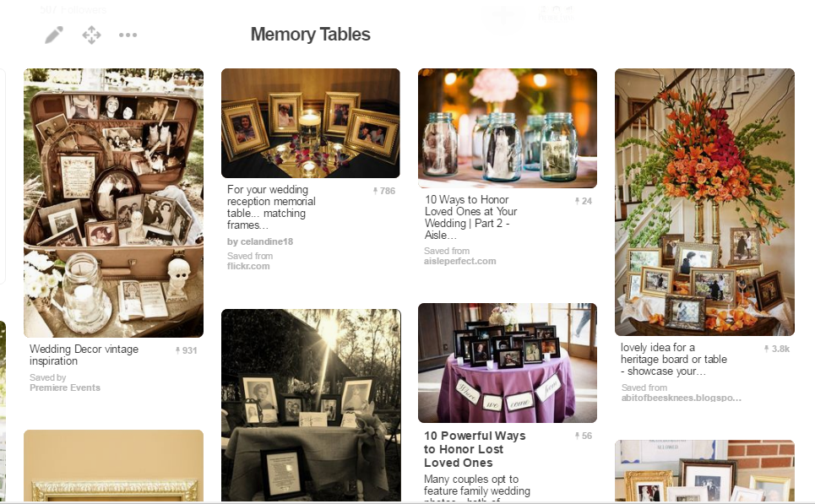The width and height of the screenshot is (815, 504).
Task: Visit the aisleperfect.com source link
Action: pyautogui.click(x=459, y=261)
